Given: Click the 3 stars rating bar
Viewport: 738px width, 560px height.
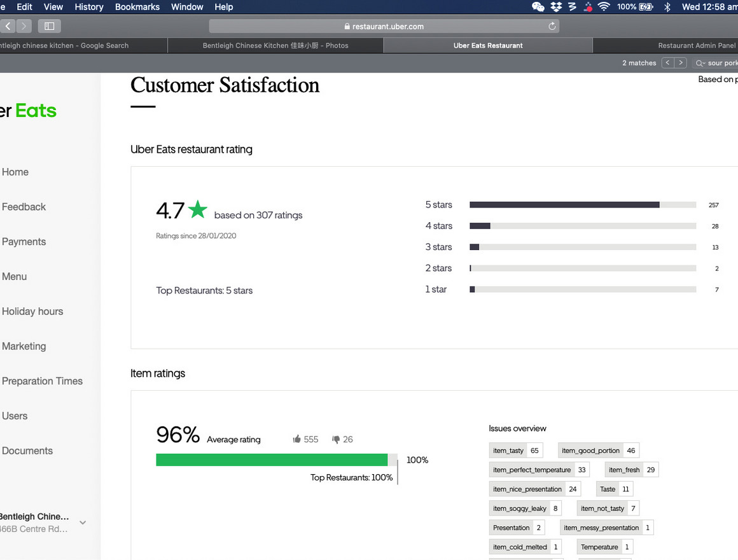Looking at the screenshot, I should (583, 247).
